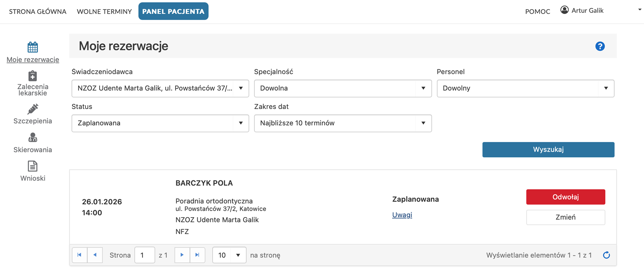Click the refresh icon in pagination bar

(606, 255)
